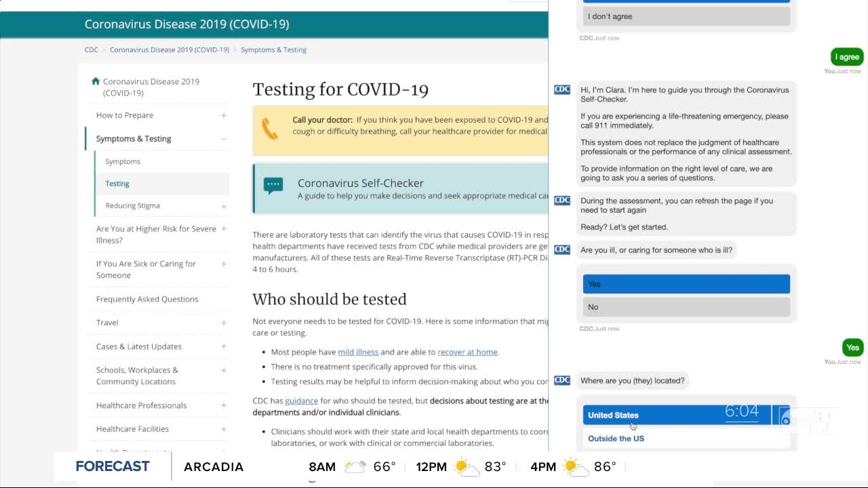Click the chat bubble icon in Coronavirus Self-Checker banner

[x=273, y=186]
